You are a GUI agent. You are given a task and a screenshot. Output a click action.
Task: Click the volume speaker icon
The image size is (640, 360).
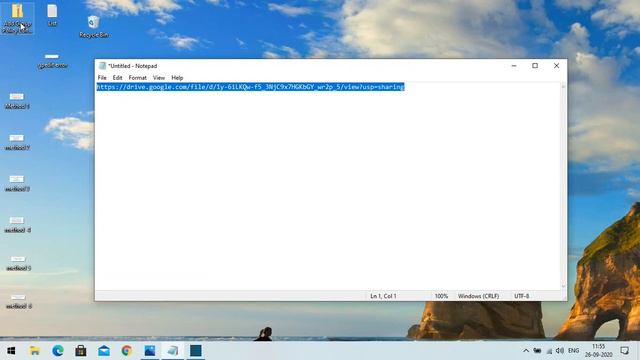coord(560,351)
